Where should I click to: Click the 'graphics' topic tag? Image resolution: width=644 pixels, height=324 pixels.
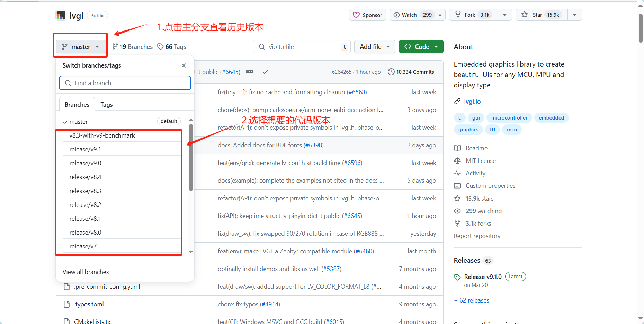click(468, 130)
